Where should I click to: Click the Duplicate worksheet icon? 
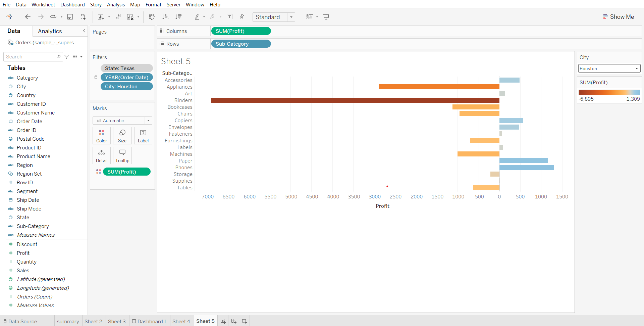coord(117,17)
